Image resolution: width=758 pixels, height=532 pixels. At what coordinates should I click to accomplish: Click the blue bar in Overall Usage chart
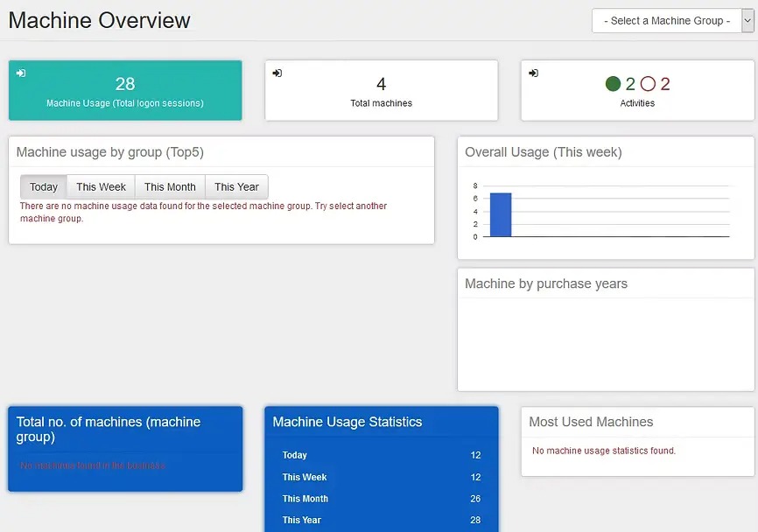[500, 214]
